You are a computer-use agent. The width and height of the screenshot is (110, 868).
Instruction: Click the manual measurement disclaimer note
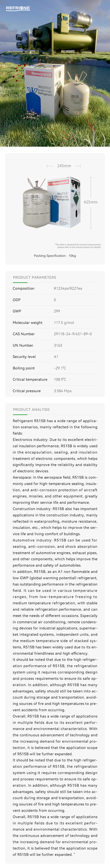click(78, 246)
